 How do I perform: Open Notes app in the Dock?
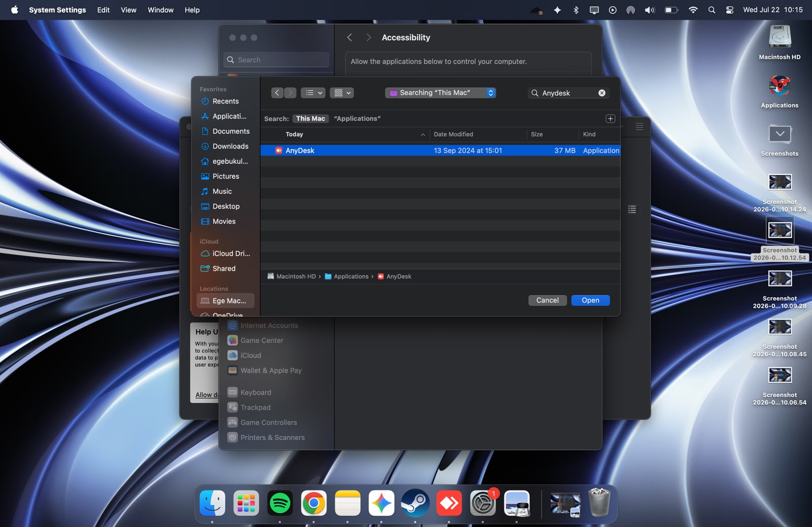[x=348, y=503]
